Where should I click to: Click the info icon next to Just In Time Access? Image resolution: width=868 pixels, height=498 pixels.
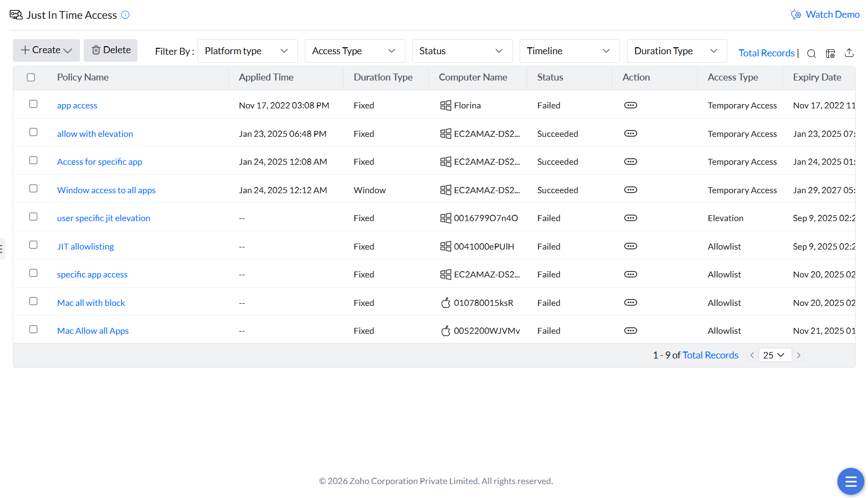pyautogui.click(x=126, y=15)
